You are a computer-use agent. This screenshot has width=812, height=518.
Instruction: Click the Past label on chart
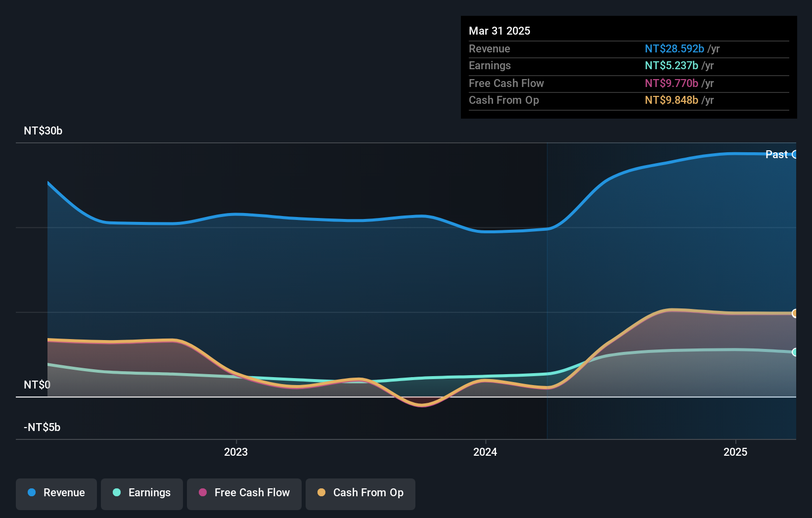pyautogui.click(x=776, y=154)
